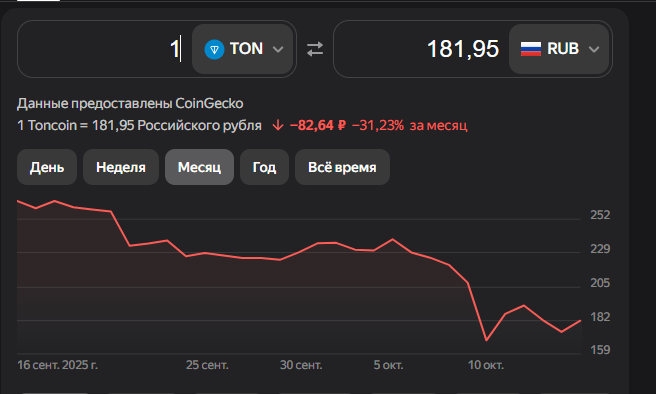Select the Месяц period tab
This screenshot has width=656, height=394.
(x=199, y=167)
